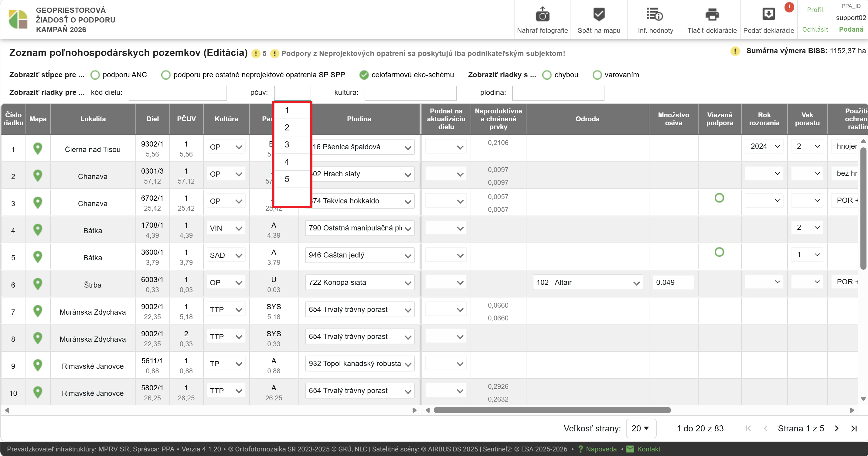Image resolution: width=868 pixels, height=456 pixels.
Task: Select the podporu ANC radio option
Action: pyautogui.click(x=95, y=75)
